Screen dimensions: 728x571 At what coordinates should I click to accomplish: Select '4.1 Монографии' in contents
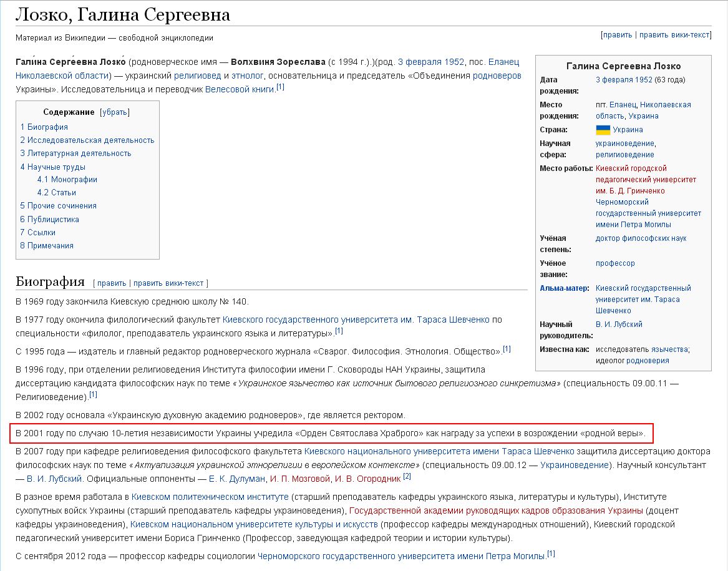click(x=67, y=179)
